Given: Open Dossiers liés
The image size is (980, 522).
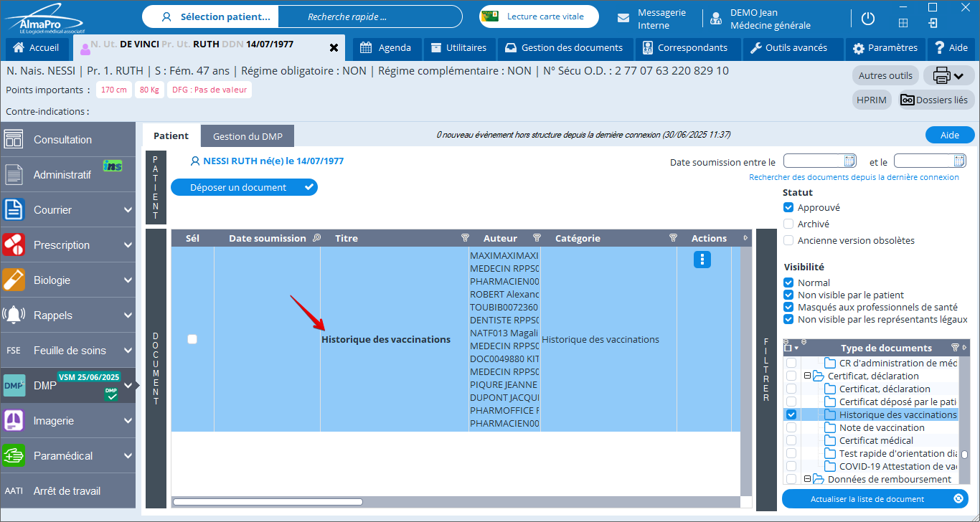Looking at the screenshot, I should (x=933, y=100).
